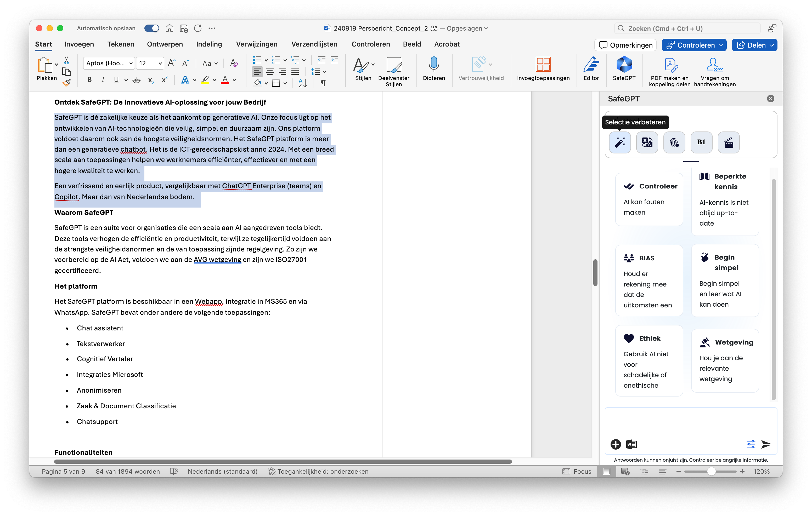
Task: Open the Indeling tab
Action: (x=209, y=44)
